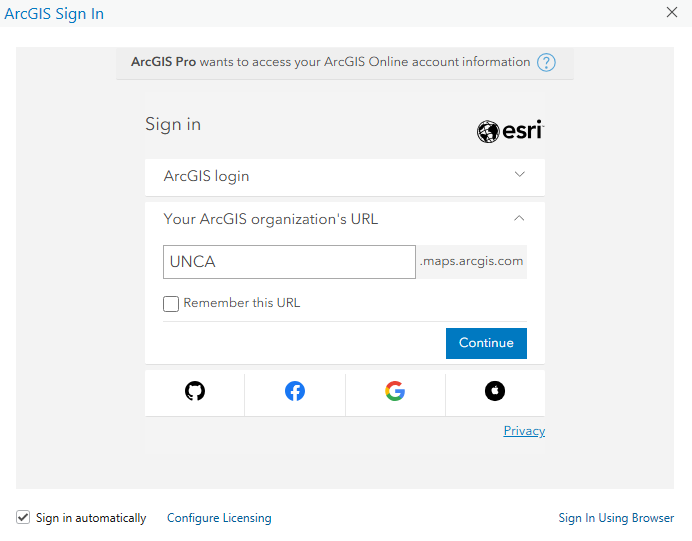Open the Configure Licensing link
The width and height of the screenshot is (692, 541).
(219, 518)
